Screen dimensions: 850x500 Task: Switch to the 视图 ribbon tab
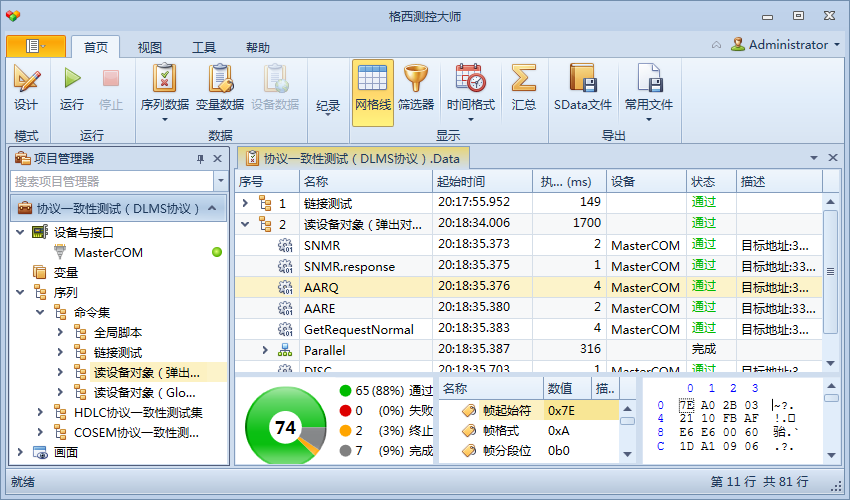pos(150,48)
